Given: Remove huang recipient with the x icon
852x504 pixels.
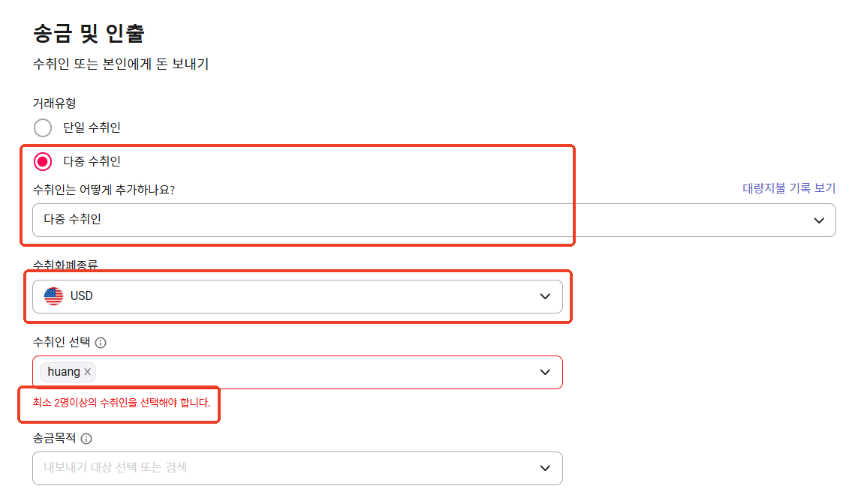Looking at the screenshot, I should pyautogui.click(x=88, y=372).
